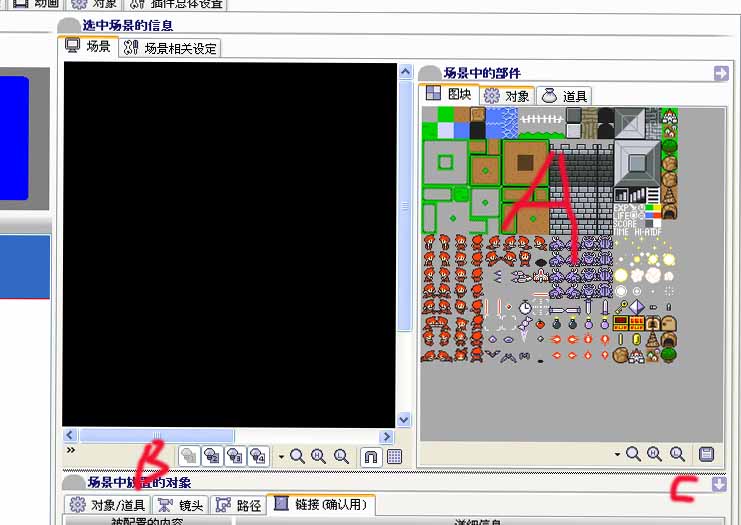Screen dimensions: 741x525
Task: Collapse the 场景中的部件 panel with right arrow
Action: click(x=721, y=73)
